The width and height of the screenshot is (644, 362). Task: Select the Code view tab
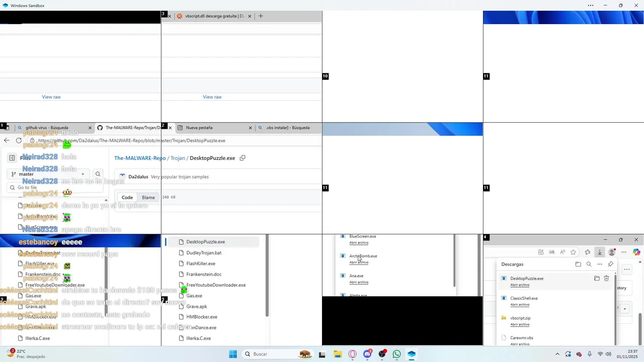tap(127, 198)
